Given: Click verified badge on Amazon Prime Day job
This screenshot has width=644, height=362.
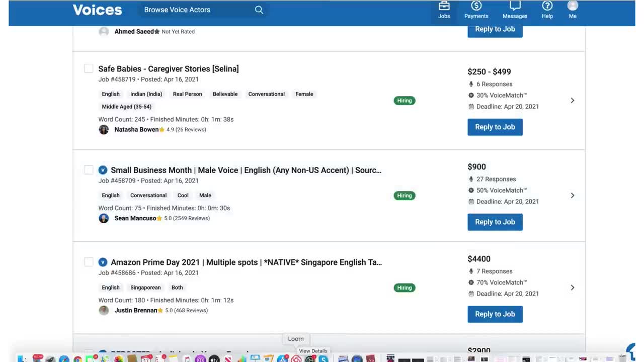Looking at the screenshot, I should (x=103, y=262).
